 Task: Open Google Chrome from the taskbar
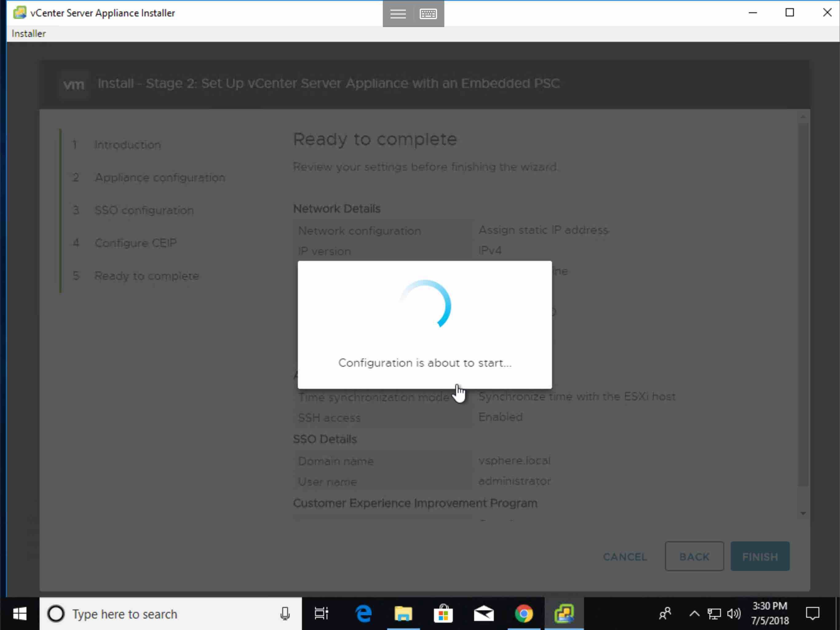point(524,614)
